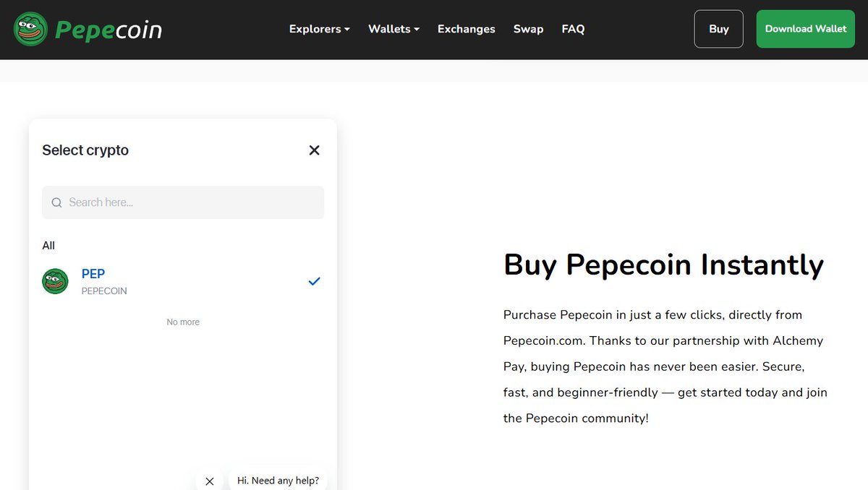The height and width of the screenshot is (490, 868).
Task: Click the blue checkmark beside PEP
Action: tap(314, 281)
